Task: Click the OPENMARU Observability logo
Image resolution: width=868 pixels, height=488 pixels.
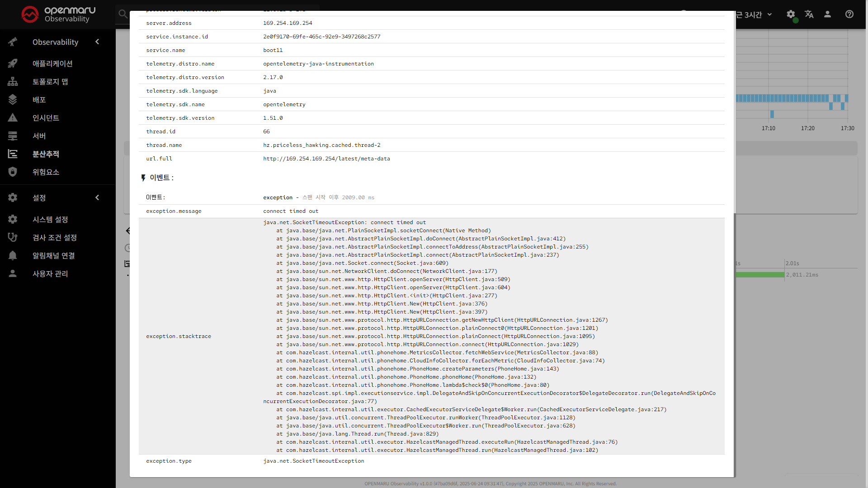Action: point(58,14)
